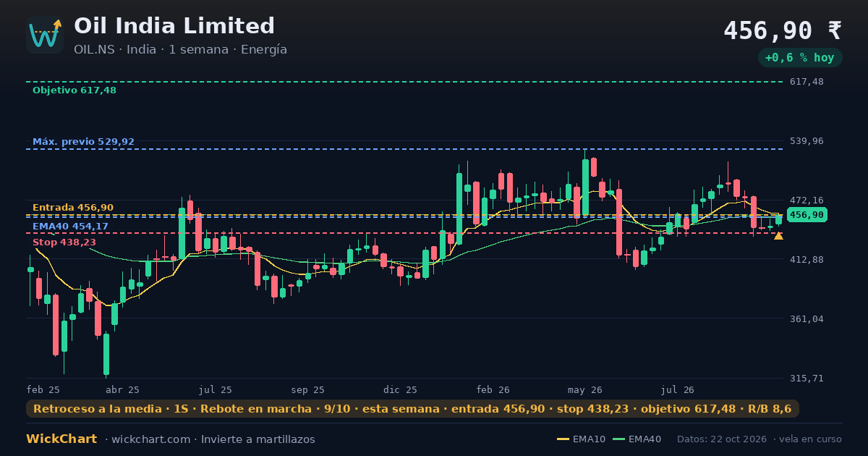This screenshot has width=868, height=456.
Task: Click the 'Entrada 456,90' line label
Action: tap(73, 208)
